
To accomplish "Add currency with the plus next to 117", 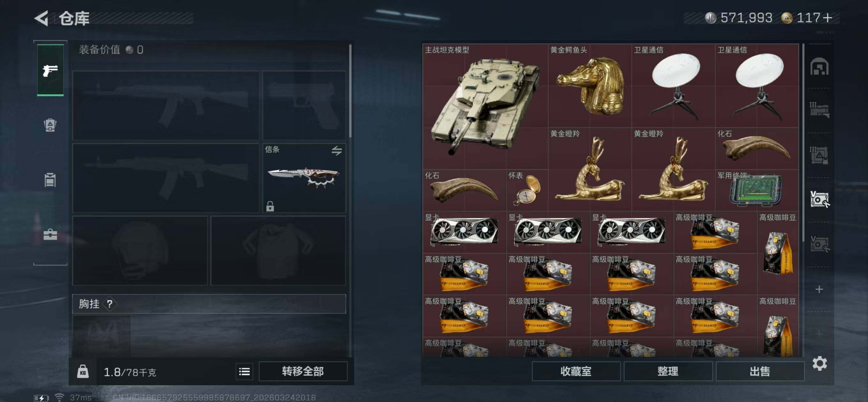I will [x=827, y=18].
